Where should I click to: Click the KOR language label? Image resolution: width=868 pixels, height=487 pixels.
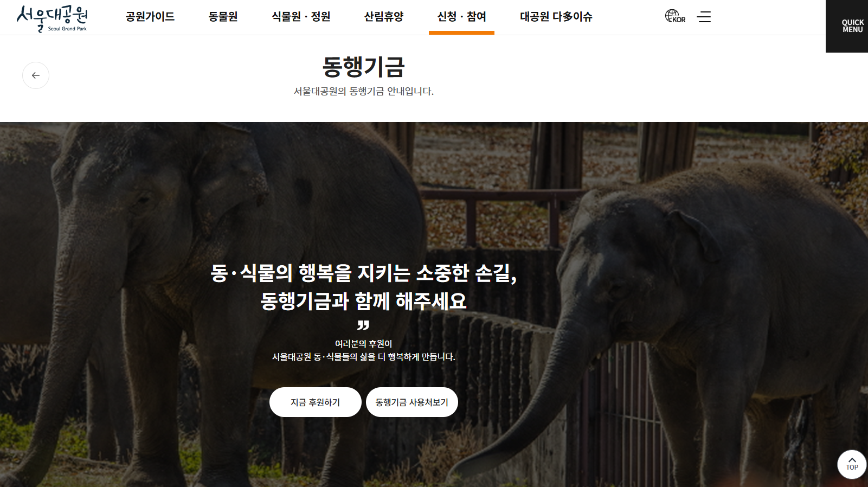pos(679,20)
